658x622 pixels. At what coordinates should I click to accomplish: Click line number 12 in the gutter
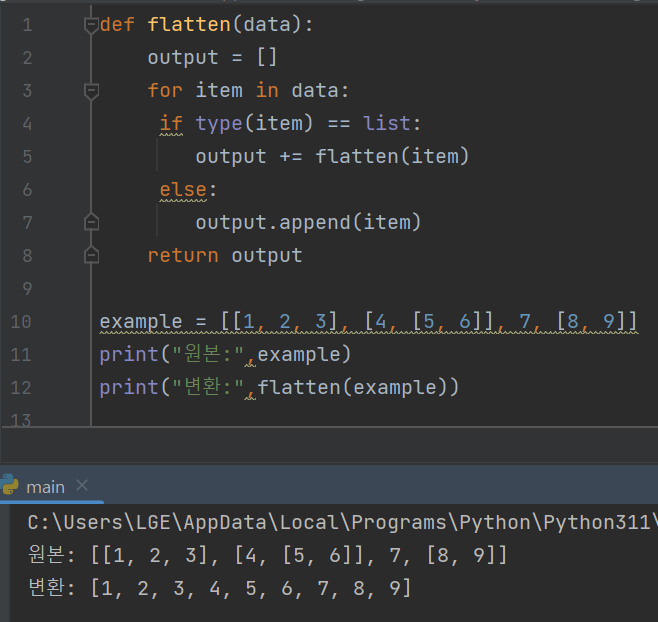(x=21, y=388)
